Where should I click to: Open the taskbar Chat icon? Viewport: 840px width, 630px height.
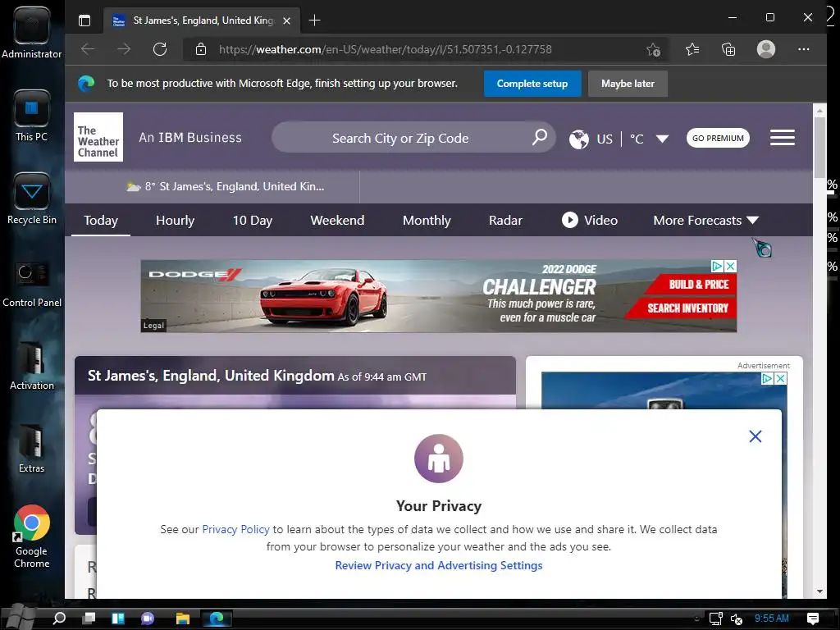pos(148,619)
